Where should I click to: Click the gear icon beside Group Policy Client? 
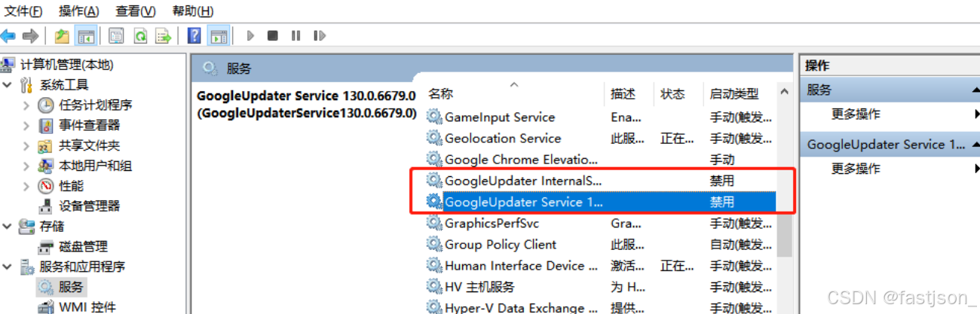coord(434,245)
